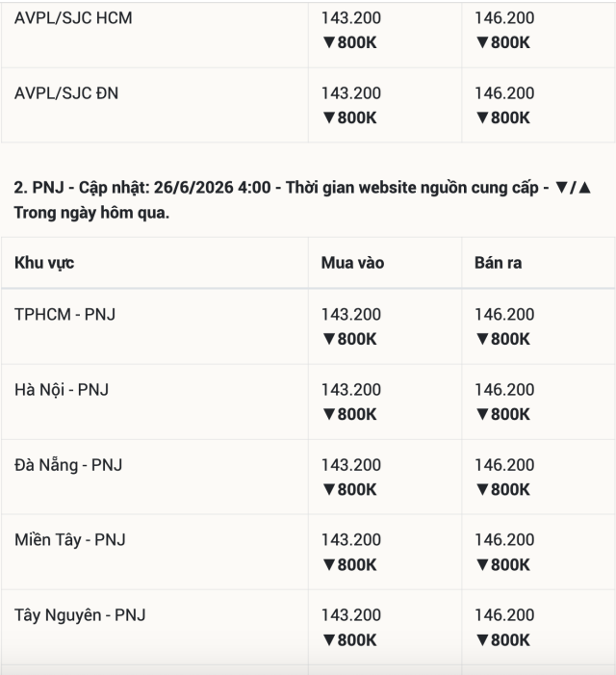Image resolution: width=616 pixels, height=675 pixels.
Task: Click the down arrow in Đà Nẵng - PNJ buy price
Action: 329,490
